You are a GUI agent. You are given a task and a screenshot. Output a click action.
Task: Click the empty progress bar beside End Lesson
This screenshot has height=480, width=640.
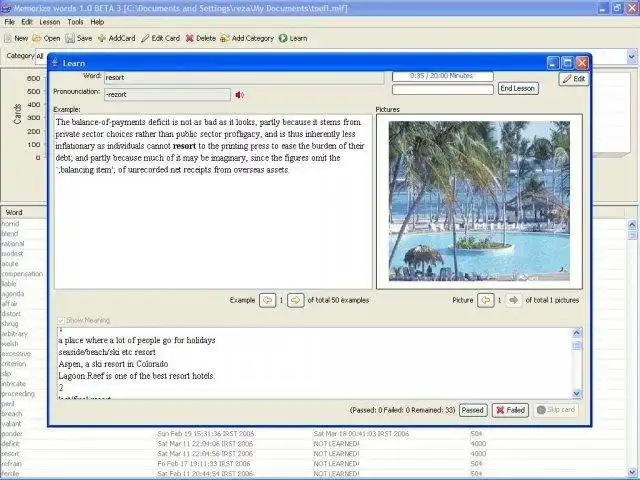(443, 89)
